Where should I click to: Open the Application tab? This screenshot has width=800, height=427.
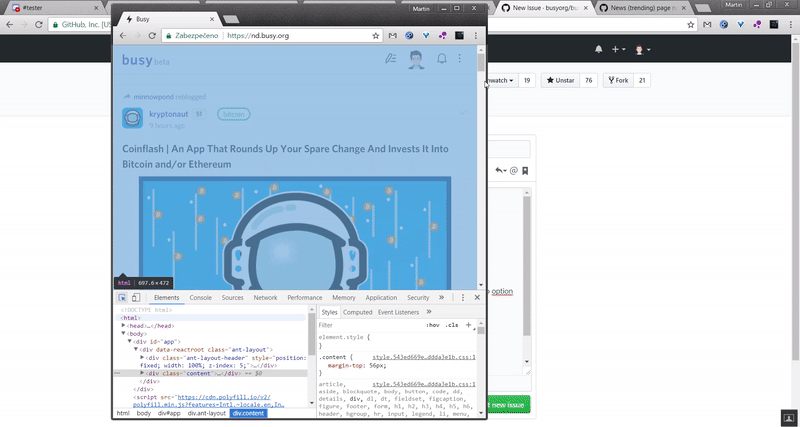coord(381,297)
